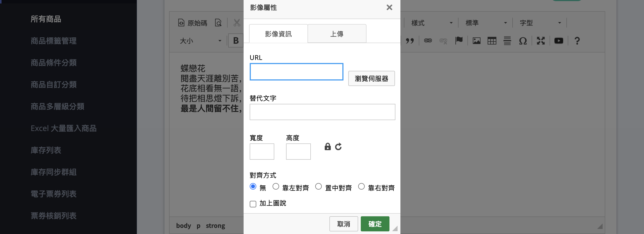Open 商品條件分類 in the sidebar

(x=53, y=63)
